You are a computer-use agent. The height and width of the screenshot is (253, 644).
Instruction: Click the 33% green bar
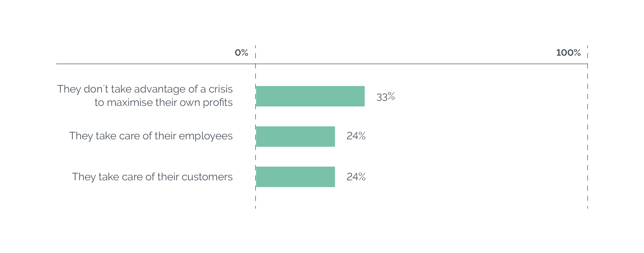click(310, 96)
